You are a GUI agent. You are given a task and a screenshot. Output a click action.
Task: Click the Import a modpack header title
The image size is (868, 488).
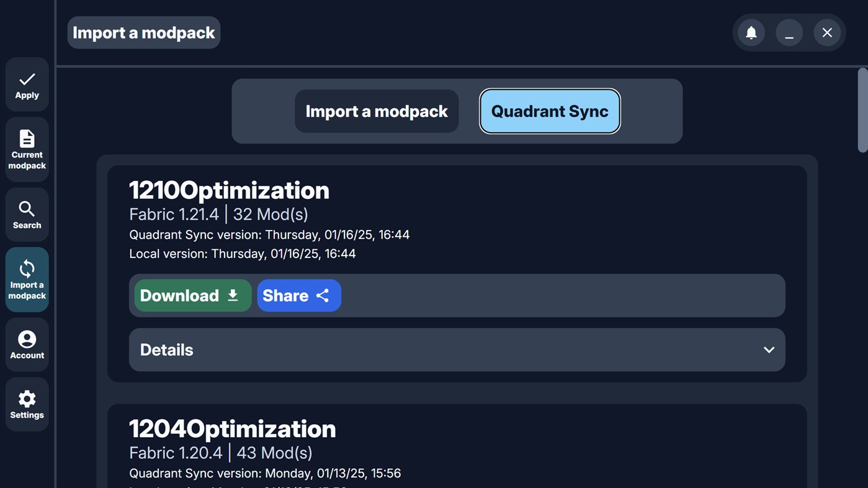click(143, 33)
